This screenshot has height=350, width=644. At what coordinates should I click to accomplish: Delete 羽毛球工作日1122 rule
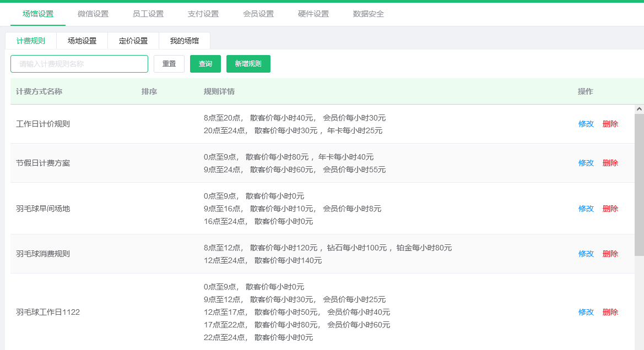[x=610, y=312]
